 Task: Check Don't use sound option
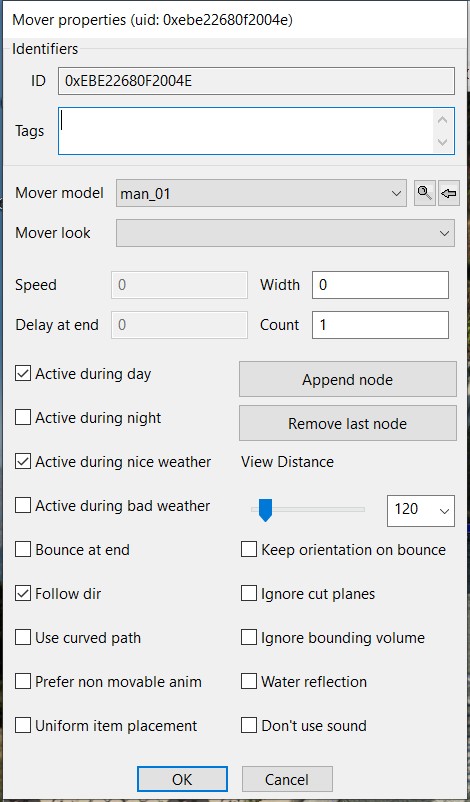(x=249, y=726)
